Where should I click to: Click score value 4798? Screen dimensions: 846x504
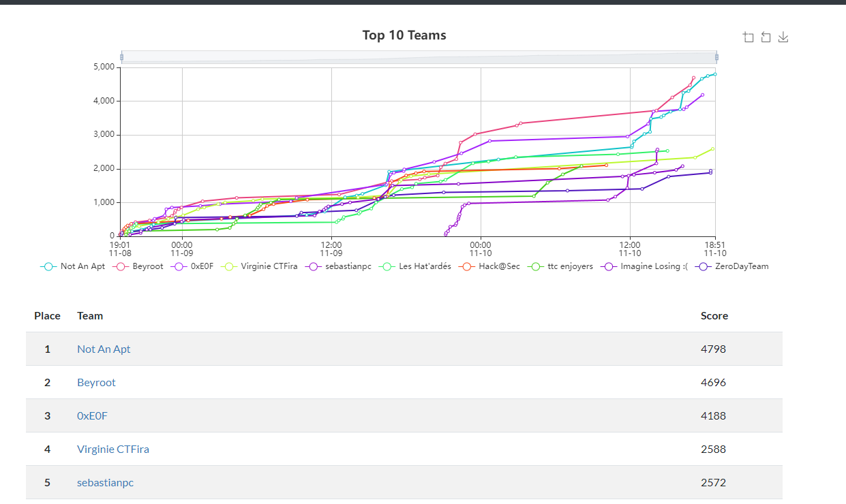[713, 349]
